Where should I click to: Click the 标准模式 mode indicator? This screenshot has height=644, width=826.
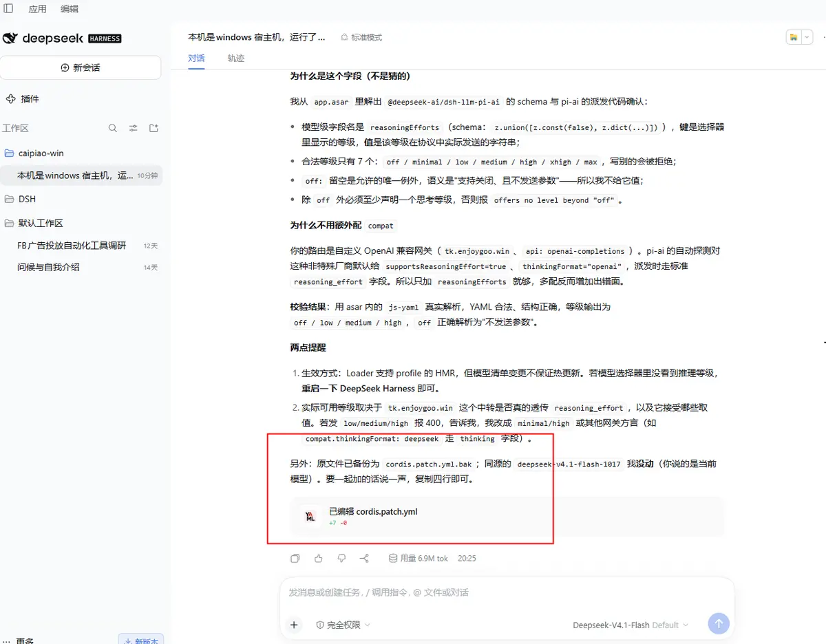tap(361, 37)
